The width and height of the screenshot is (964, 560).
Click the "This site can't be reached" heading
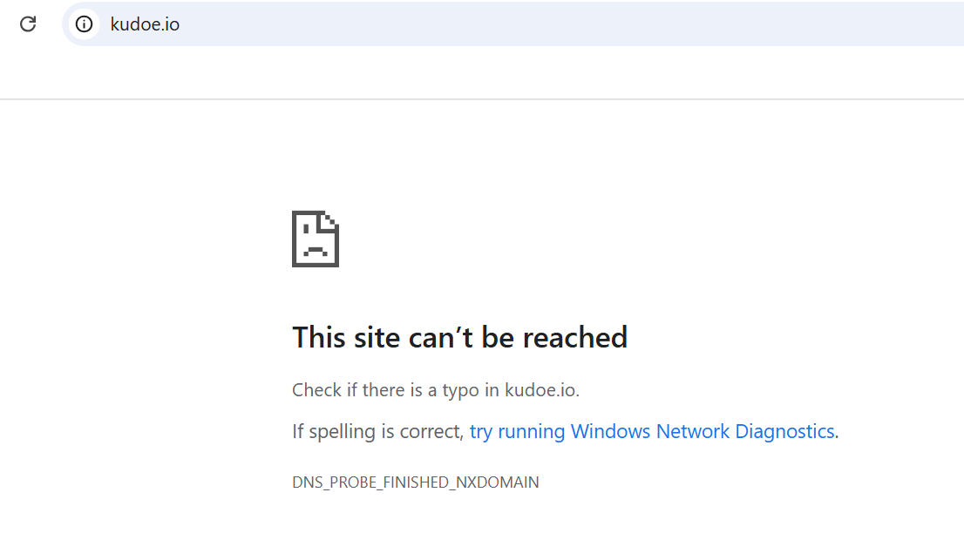coord(459,337)
